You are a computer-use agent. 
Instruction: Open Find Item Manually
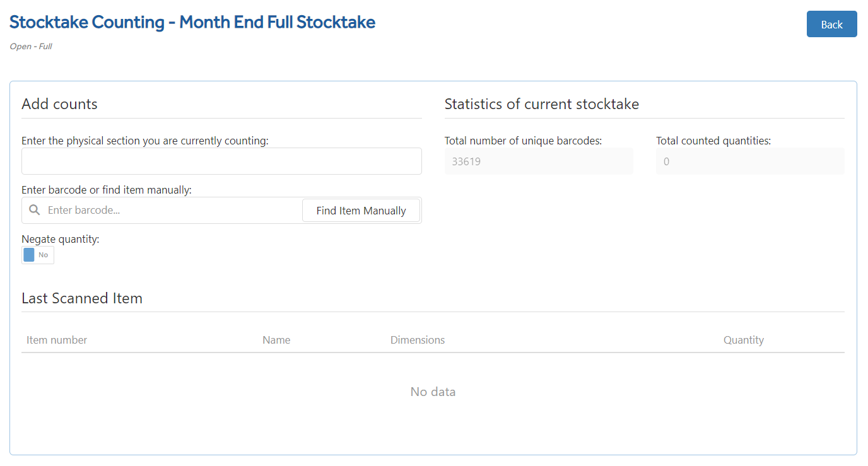tap(361, 211)
